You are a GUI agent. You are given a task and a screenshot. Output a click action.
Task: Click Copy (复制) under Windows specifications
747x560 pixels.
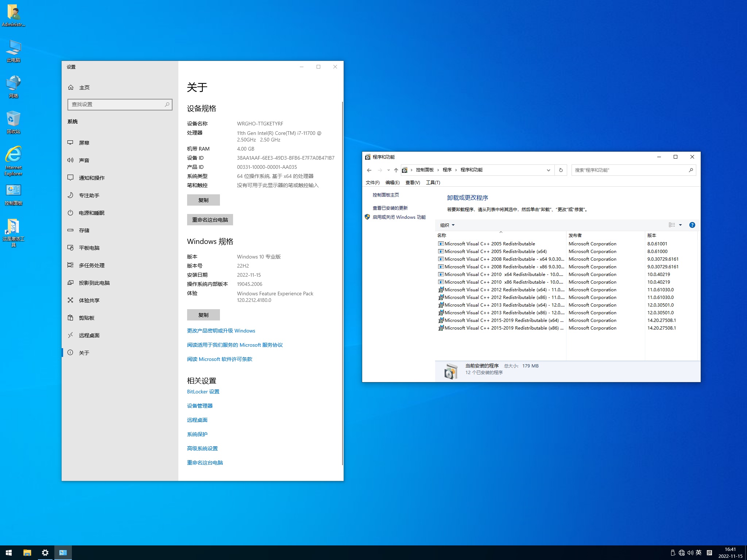pyautogui.click(x=204, y=315)
